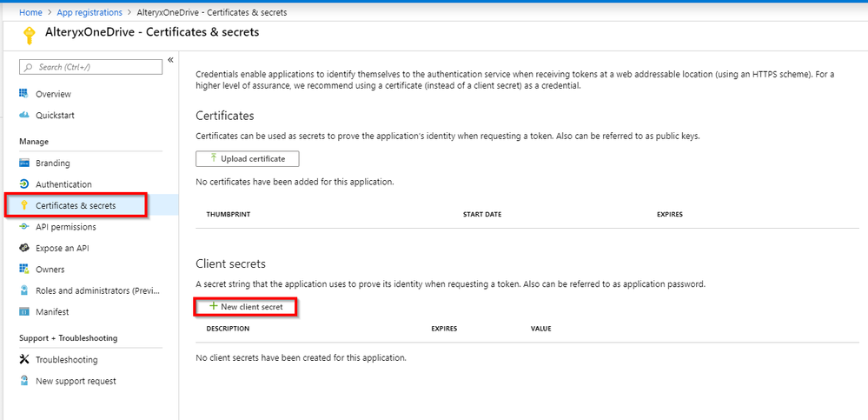Open Roles and administrators (Preview)

coord(97,290)
